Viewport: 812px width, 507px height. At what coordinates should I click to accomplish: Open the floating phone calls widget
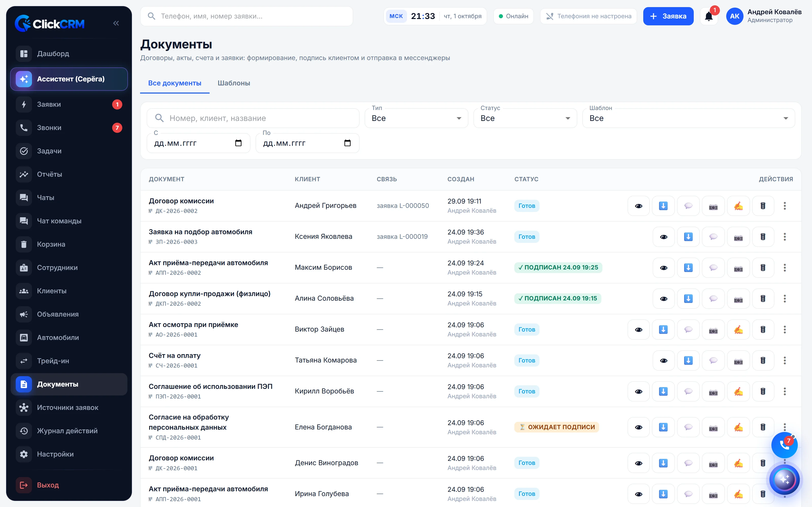pyautogui.click(x=784, y=445)
